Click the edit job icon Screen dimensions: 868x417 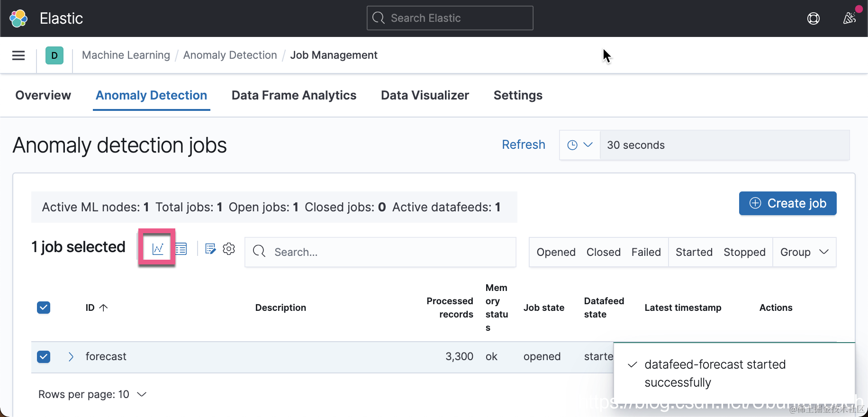pyautogui.click(x=210, y=249)
